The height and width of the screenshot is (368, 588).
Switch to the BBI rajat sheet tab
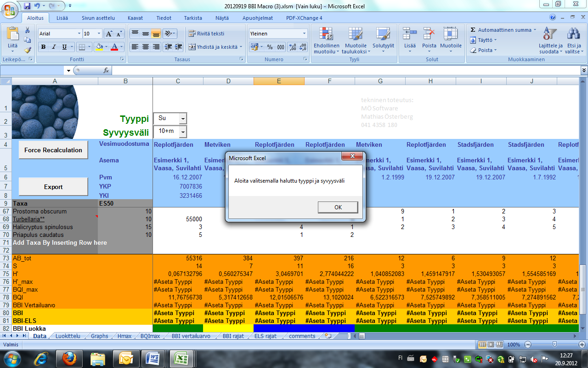233,336
